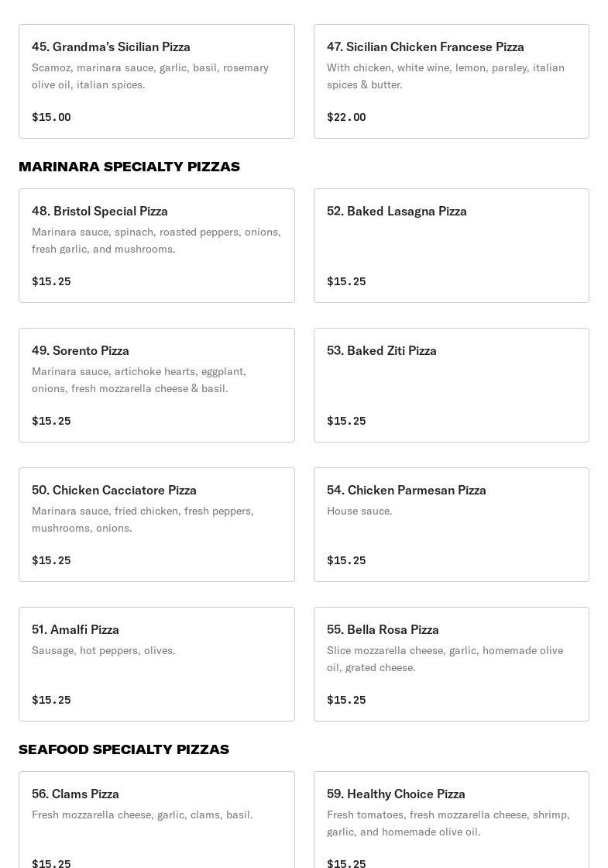Click the Marinara Specialty Pizzas section heading
Viewport: 608px width, 868px height.
(129, 167)
